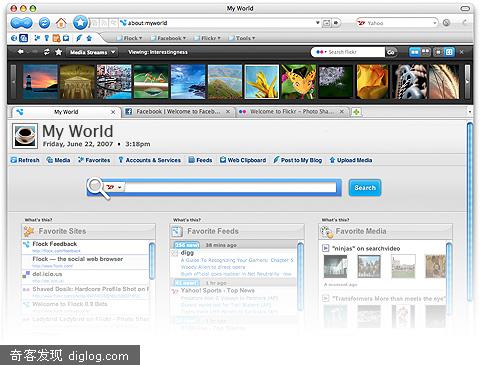Switch media bar to fourth view mode
This screenshot has height=365, width=480.
tap(449, 52)
